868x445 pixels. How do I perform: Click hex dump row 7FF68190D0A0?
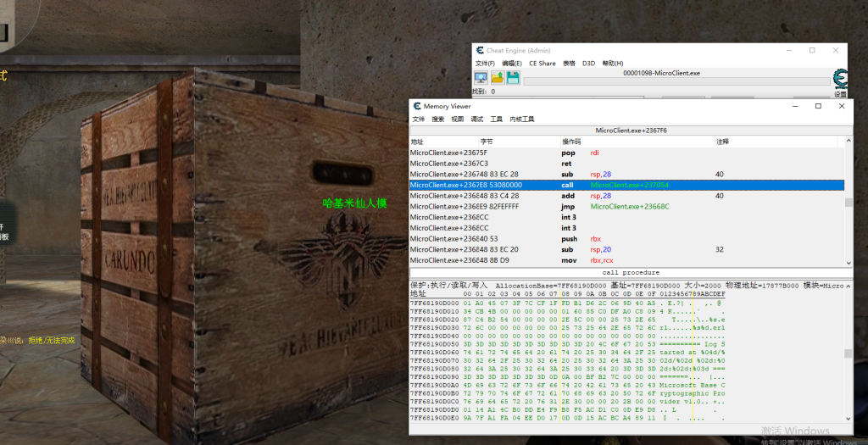[x=567, y=385]
